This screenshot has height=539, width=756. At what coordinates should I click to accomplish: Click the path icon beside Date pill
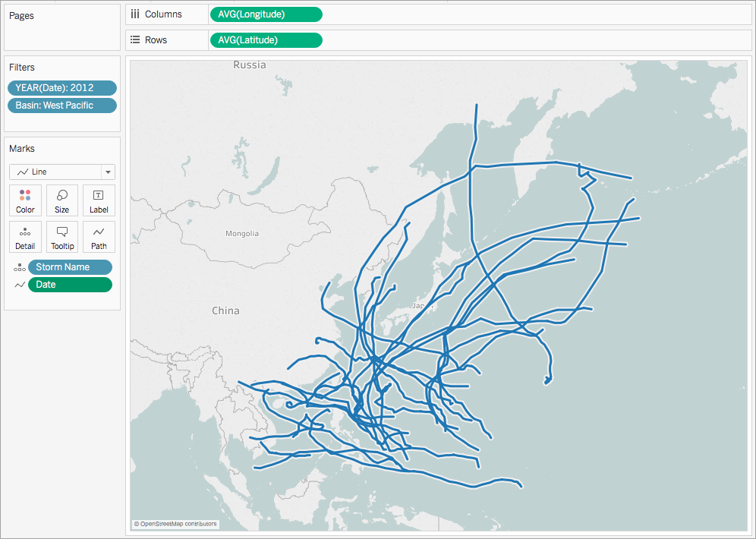click(19, 285)
